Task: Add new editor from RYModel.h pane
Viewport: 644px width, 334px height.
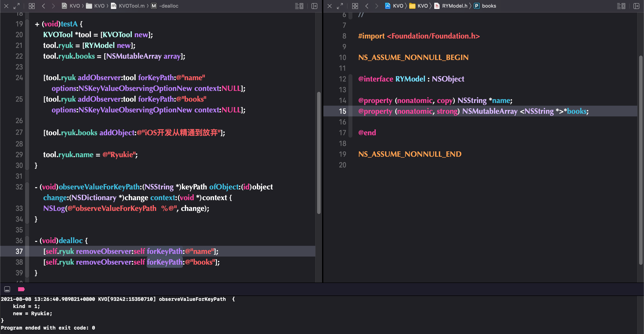Action: 636,6
